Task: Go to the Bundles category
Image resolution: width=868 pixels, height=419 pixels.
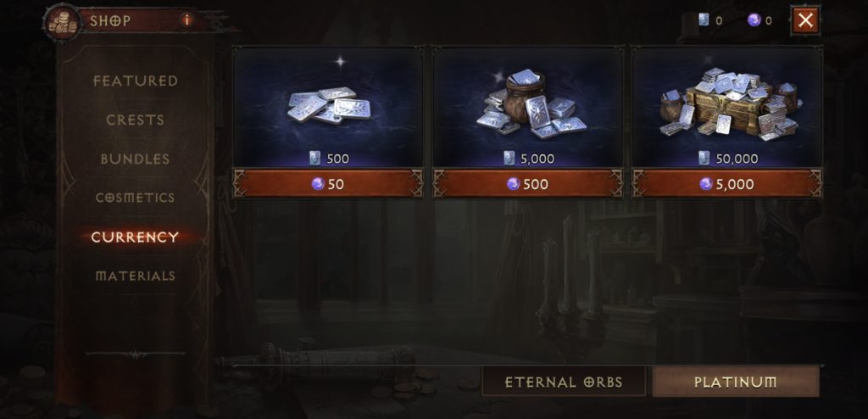Action: click(135, 159)
